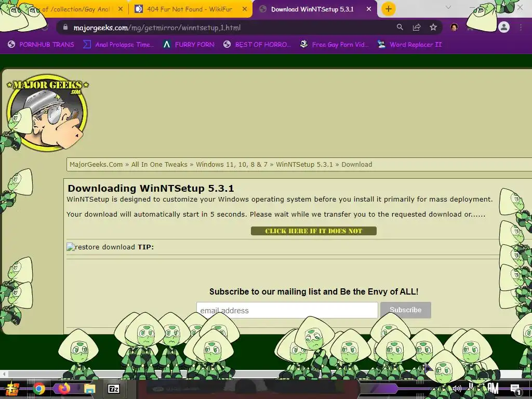Open the Chrome three-dot menu
The image size is (532, 399).
tap(521, 27)
